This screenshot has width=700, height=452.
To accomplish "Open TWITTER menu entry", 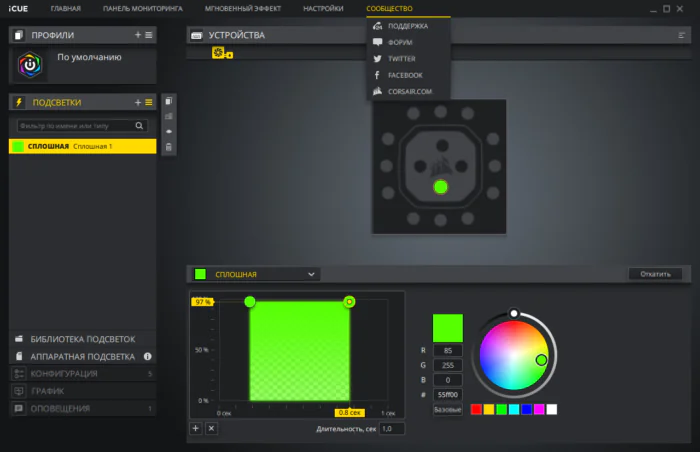I will tap(408, 59).
